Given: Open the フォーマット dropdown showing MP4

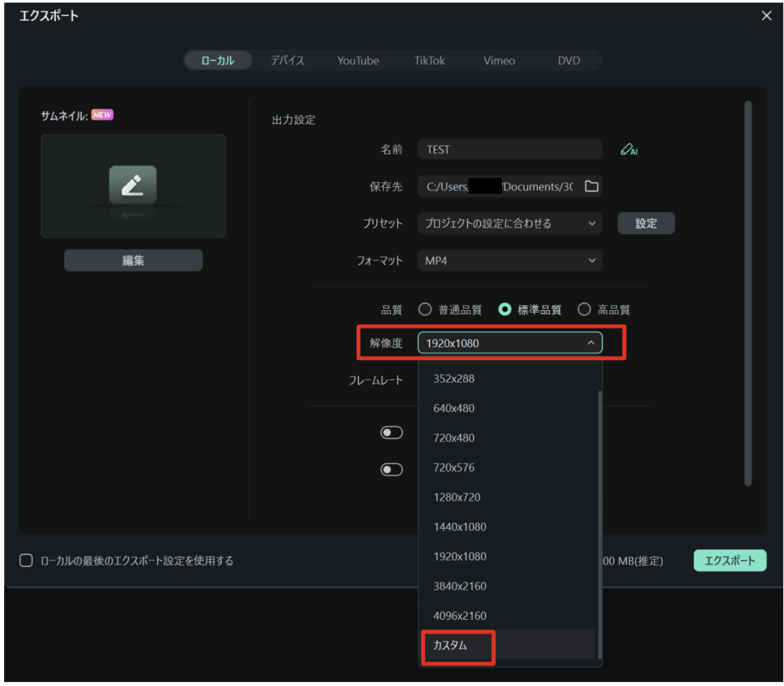Looking at the screenshot, I should pyautogui.click(x=510, y=260).
